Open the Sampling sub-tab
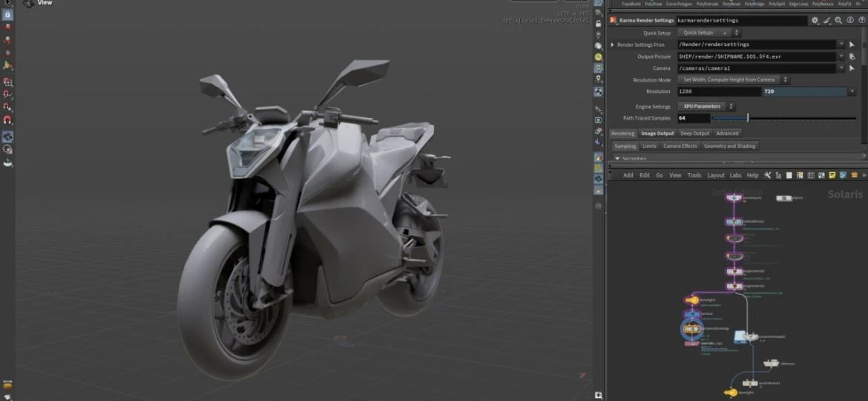Screen dimensions: 868x401 (x=625, y=146)
